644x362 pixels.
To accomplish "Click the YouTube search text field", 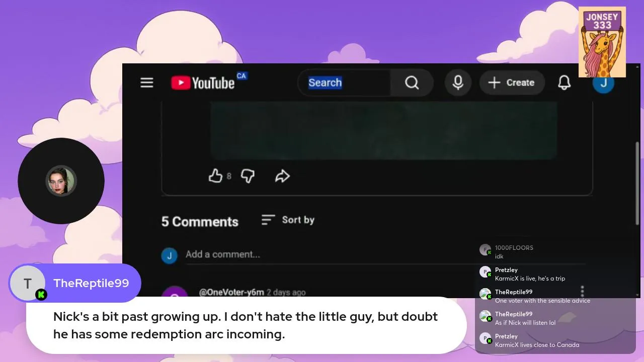I will (x=344, y=82).
